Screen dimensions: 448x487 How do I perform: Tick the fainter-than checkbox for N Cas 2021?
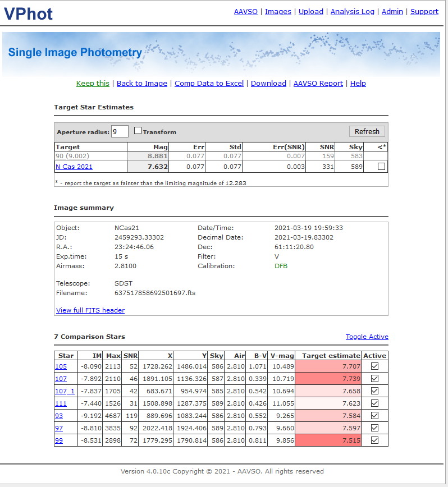pyautogui.click(x=381, y=167)
